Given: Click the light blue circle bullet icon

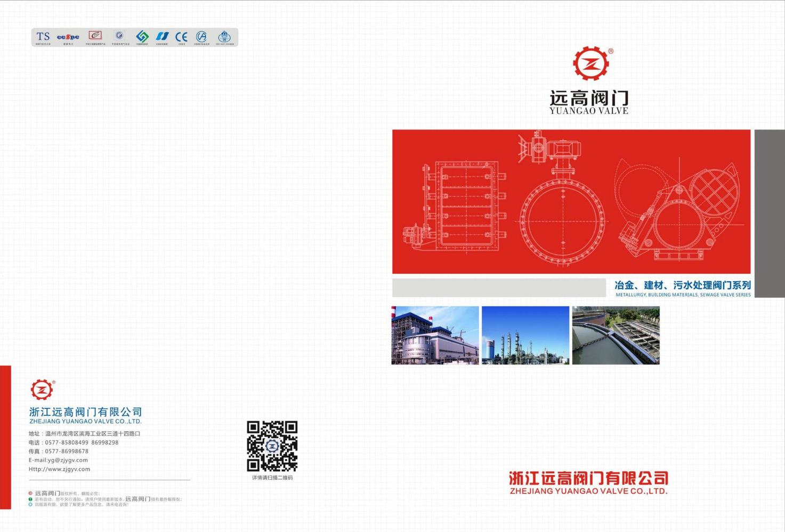Looking at the screenshot, I should (x=30, y=504).
